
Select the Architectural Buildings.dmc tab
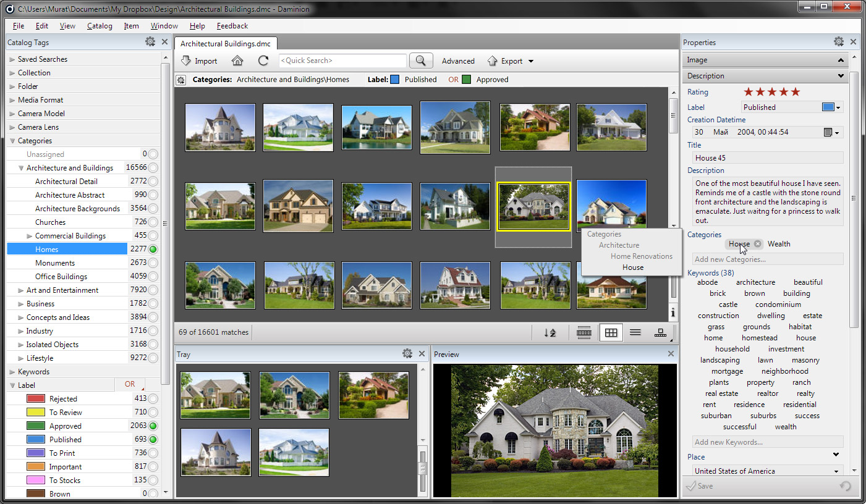[x=226, y=43]
